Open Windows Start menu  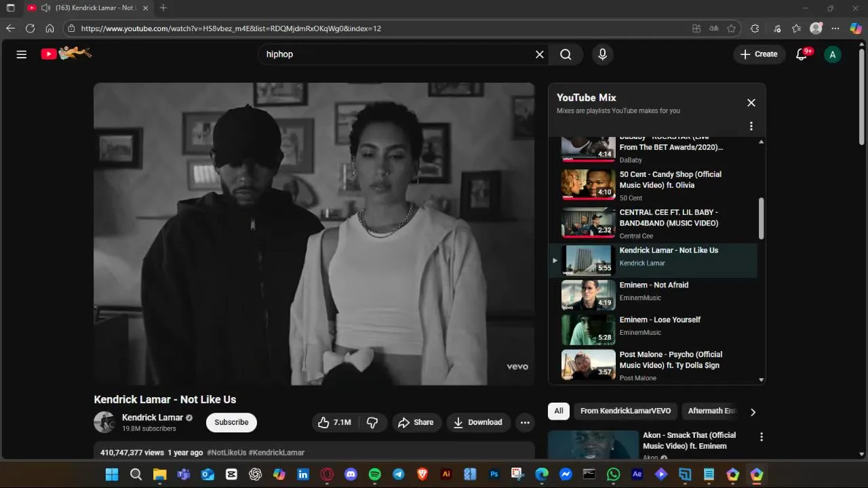[x=112, y=474]
